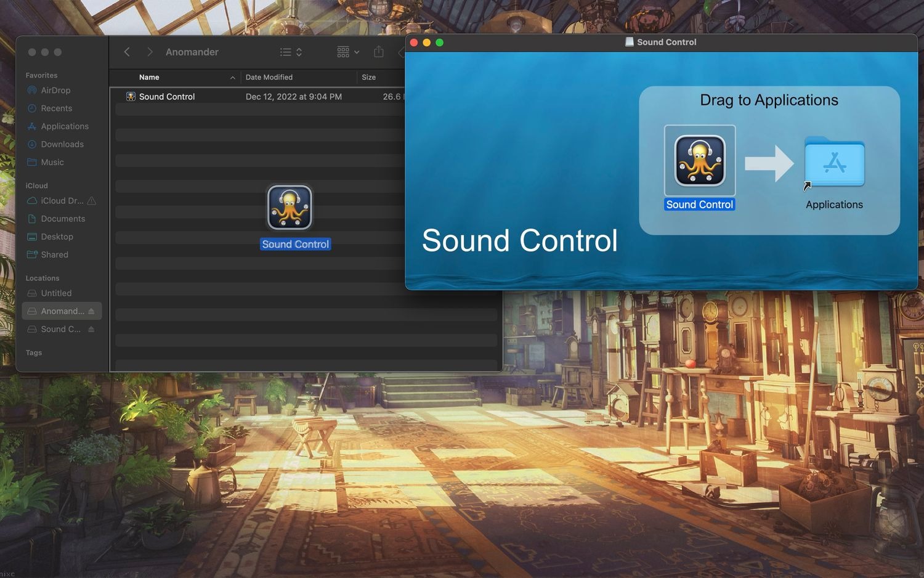Viewport: 924px width, 578px height.
Task: Click the Documents icon in the sidebar
Action: pyautogui.click(x=32, y=219)
